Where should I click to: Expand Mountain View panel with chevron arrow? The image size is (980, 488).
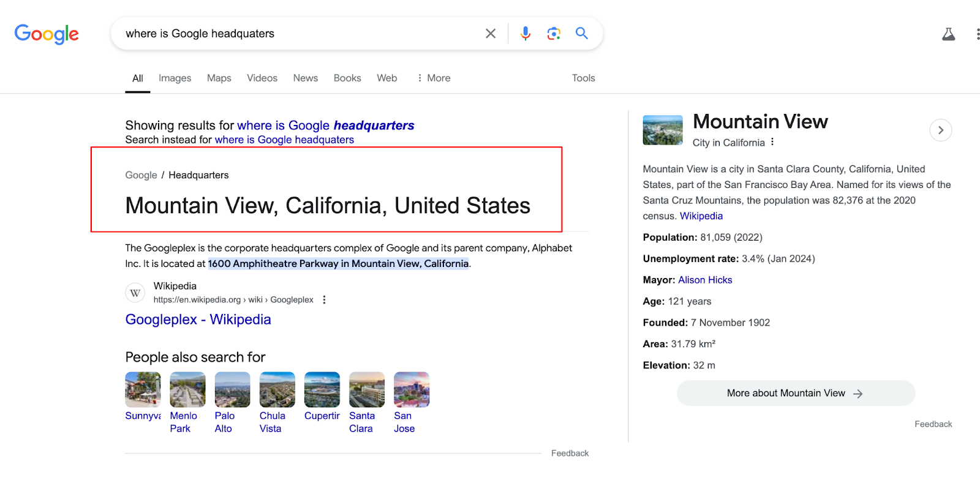coord(941,130)
